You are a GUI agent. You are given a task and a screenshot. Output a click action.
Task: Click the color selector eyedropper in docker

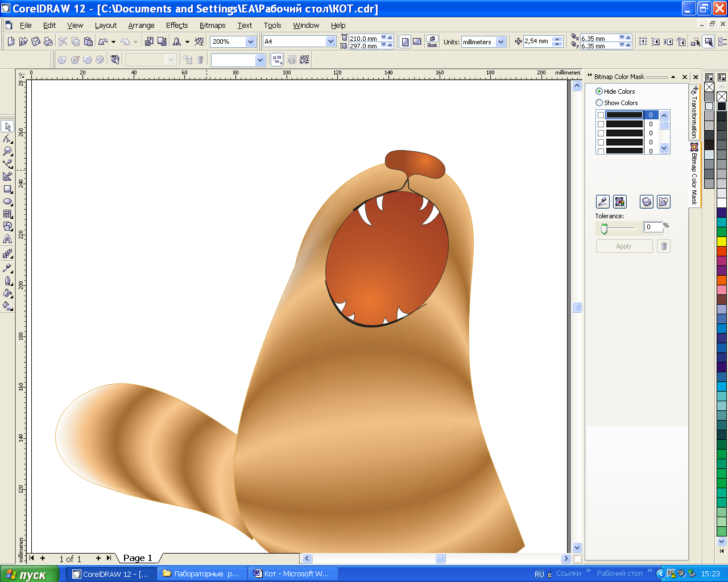coord(602,202)
